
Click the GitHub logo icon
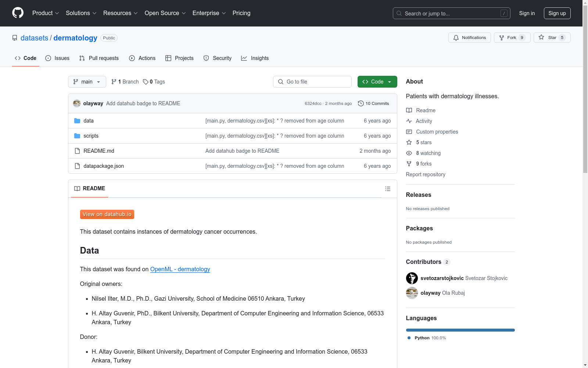pyautogui.click(x=18, y=13)
